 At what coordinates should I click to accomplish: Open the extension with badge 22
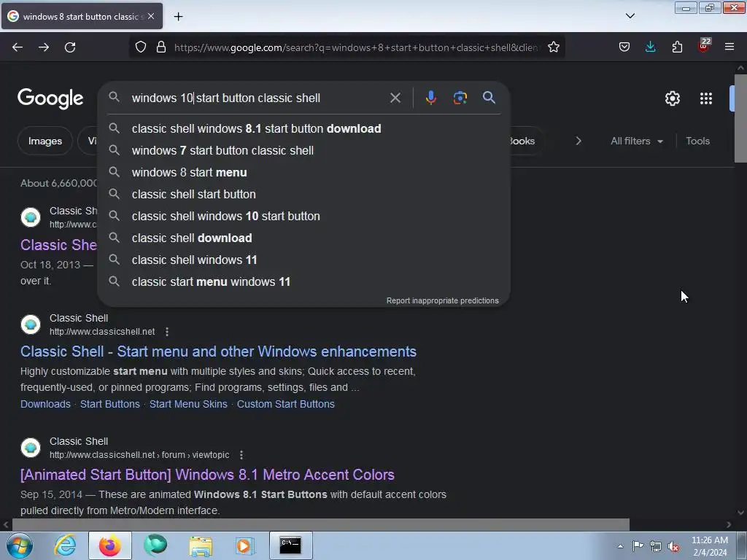703,46
